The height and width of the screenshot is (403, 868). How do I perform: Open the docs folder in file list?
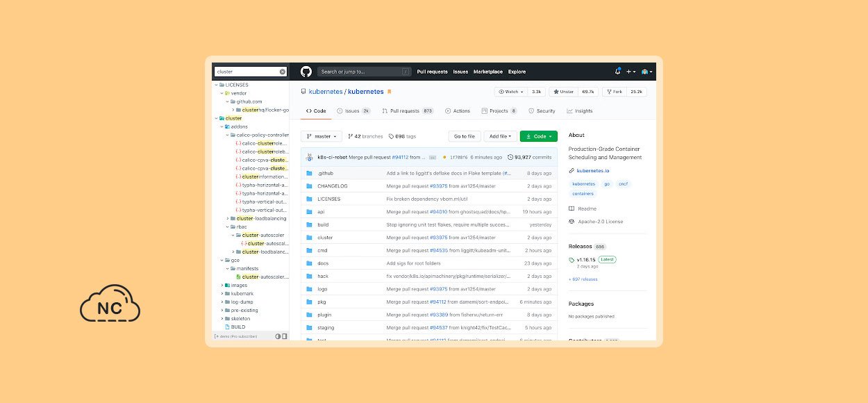[x=323, y=263]
